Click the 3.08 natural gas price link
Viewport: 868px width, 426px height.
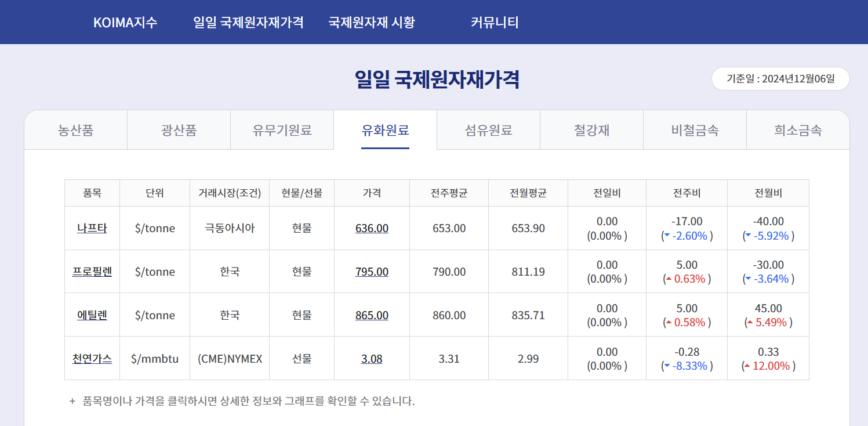click(372, 359)
